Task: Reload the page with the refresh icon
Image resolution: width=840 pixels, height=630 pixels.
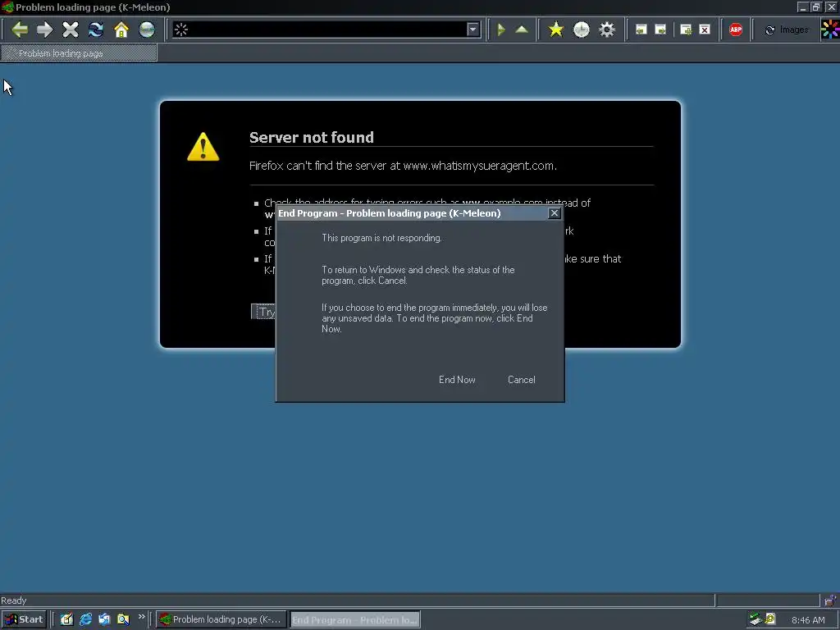Action: click(96, 30)
